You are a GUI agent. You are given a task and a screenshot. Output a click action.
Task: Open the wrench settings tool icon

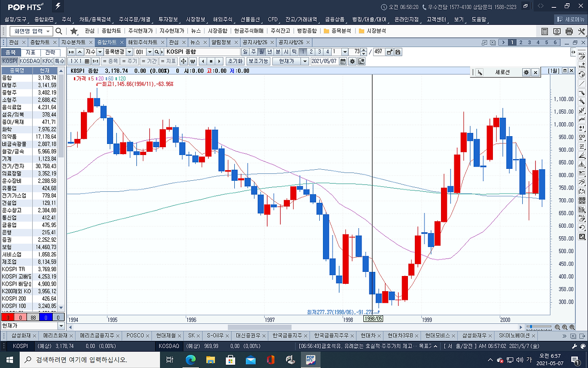pos(581,31)
